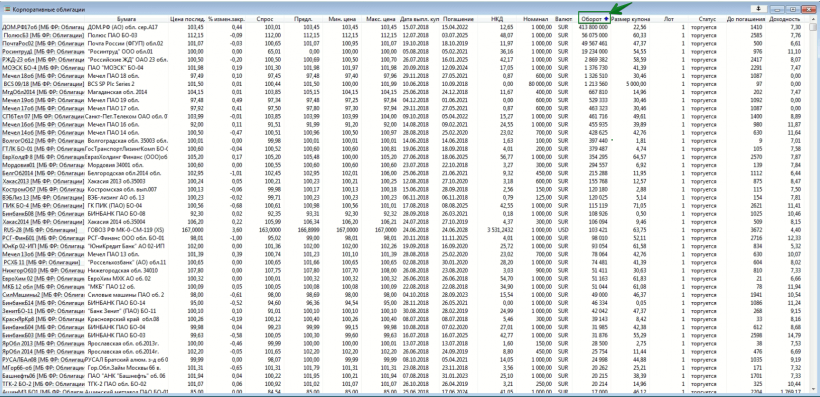The image size is (820, 397).
Task: Click the До погашения column header
Action: pyautogui.click(x=745, y=19)
